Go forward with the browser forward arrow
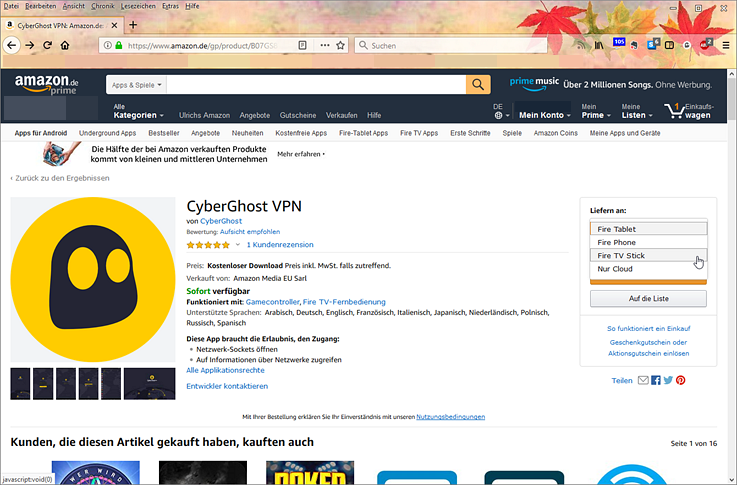737x485 pixels. coord(30,46)
